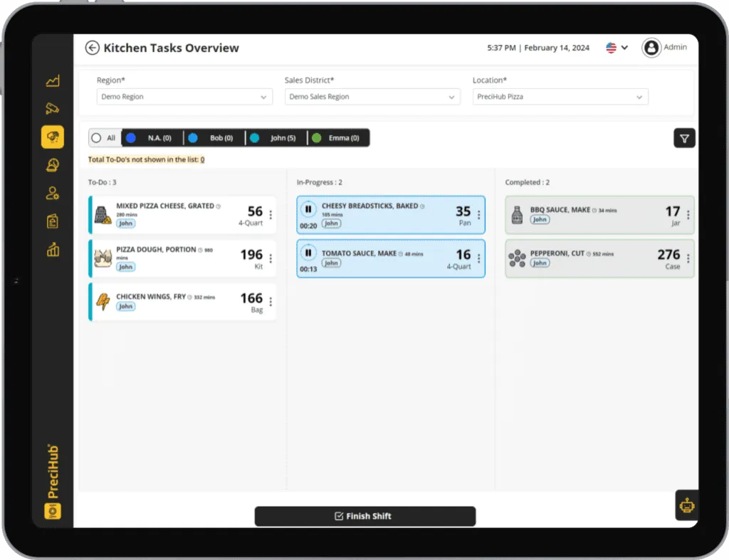The height and width of the screenshot is (560, 729).
Task: Click the John tag on Tomato Sauce, Make
Action: coord(331,263)
